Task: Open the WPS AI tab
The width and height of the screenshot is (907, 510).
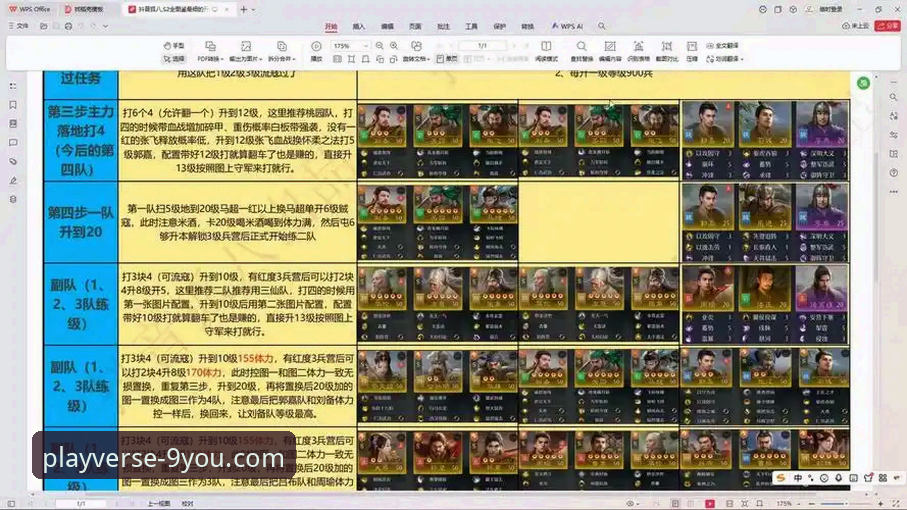Action: [567, 27]
